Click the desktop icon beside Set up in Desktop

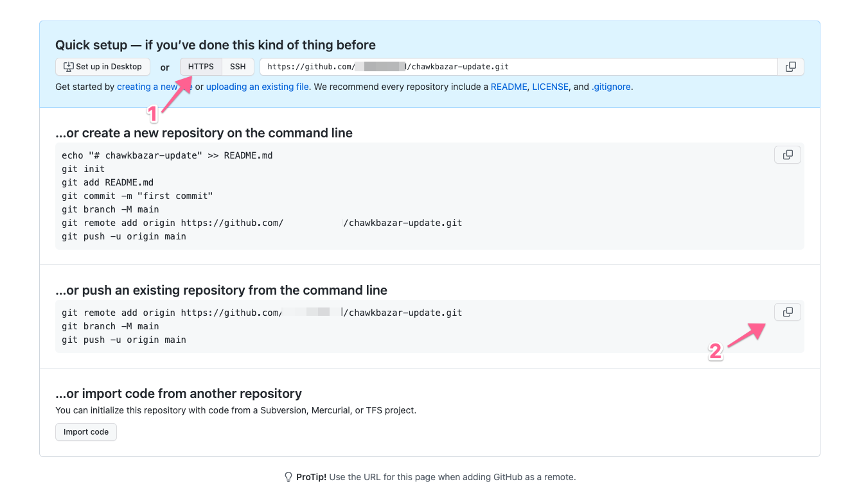[67, 66]
